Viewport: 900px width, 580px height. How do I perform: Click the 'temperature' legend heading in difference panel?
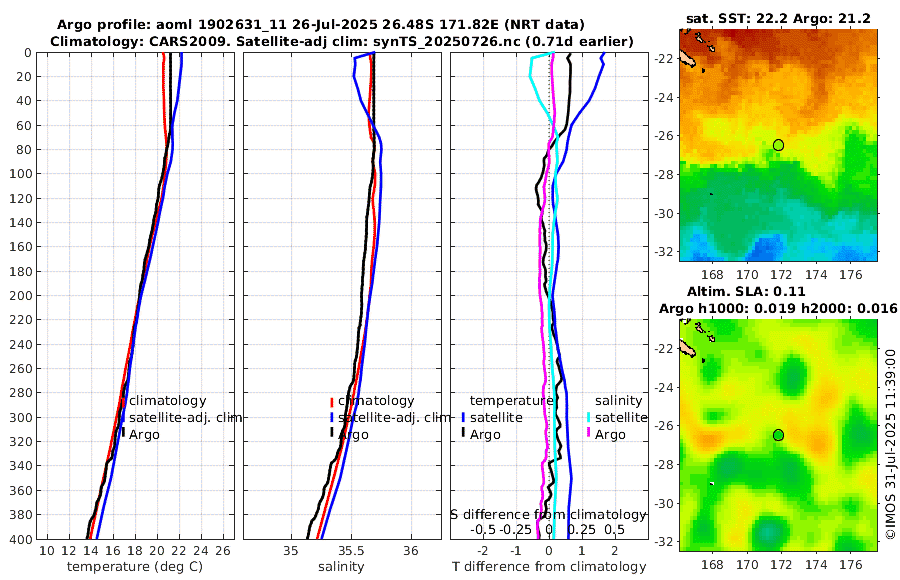(511, 401)
